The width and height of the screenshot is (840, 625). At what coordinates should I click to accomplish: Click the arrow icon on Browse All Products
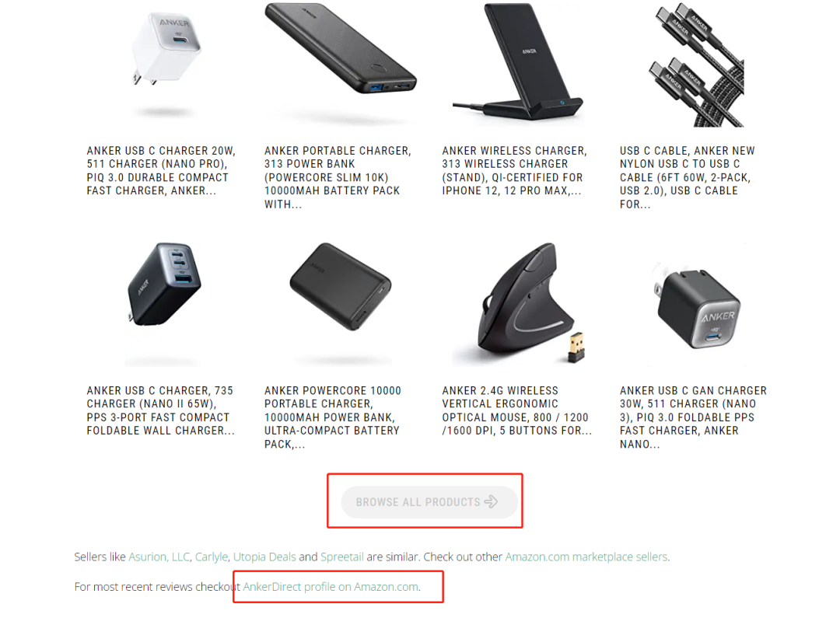point(491,502)
